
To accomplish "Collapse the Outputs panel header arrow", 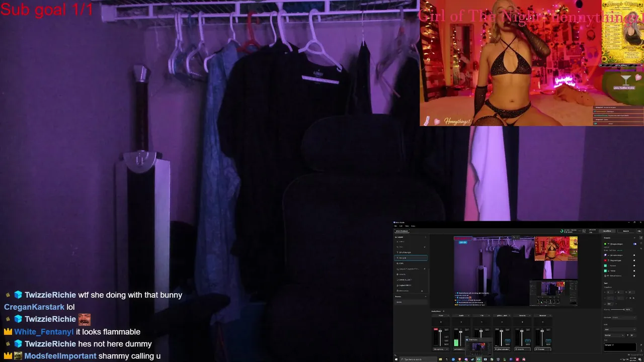I will tap(634, 238).
